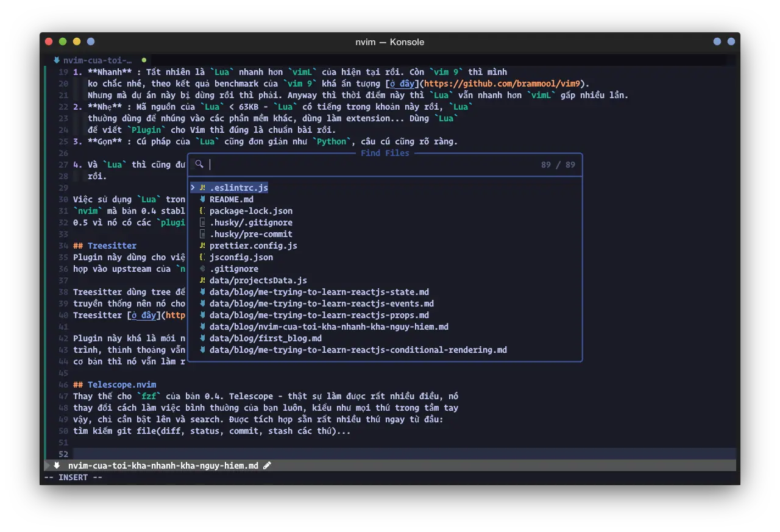Click the search magnifier icon in Find Files
Viewport: 780px width, 532px height.
click(199, 165)
